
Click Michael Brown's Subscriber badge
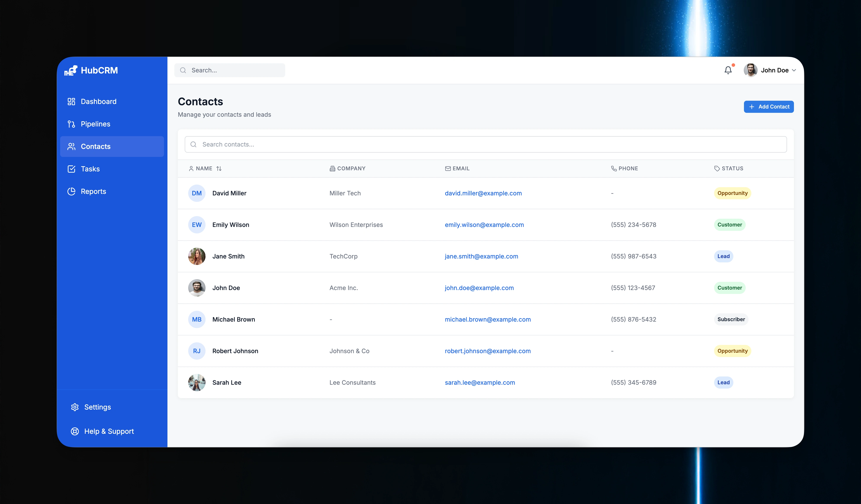point(731,319)
